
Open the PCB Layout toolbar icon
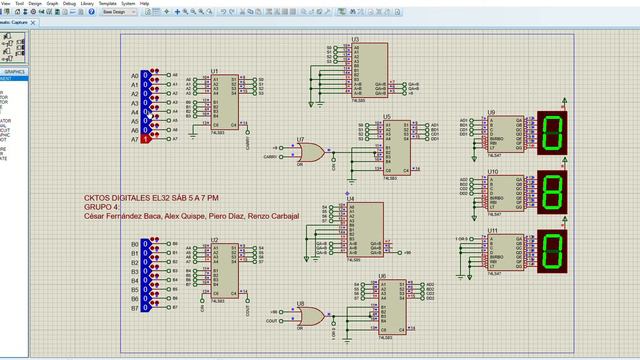[x=33, y=12]
